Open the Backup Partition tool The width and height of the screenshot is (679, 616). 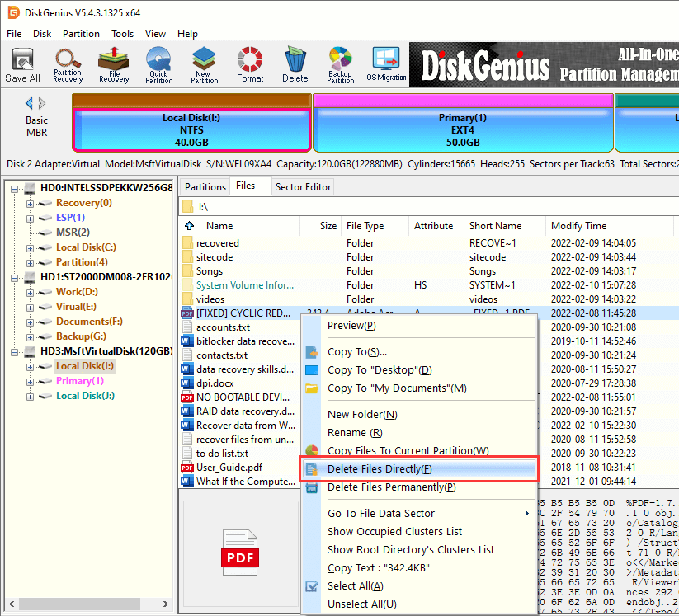pyautogui.click(x=341, y=65)
